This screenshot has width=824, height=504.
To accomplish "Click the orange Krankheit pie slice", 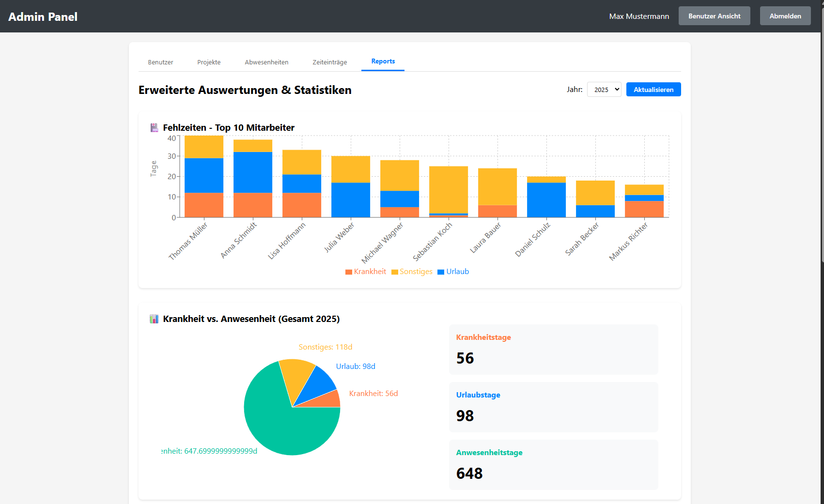I will [x=329, y=400].
